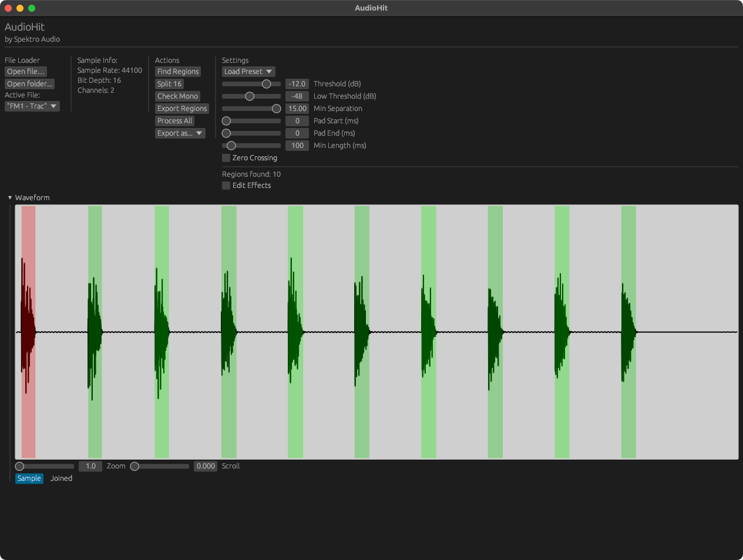
Task: Click the Check Mono button
Action: click(x=177, y=96)
